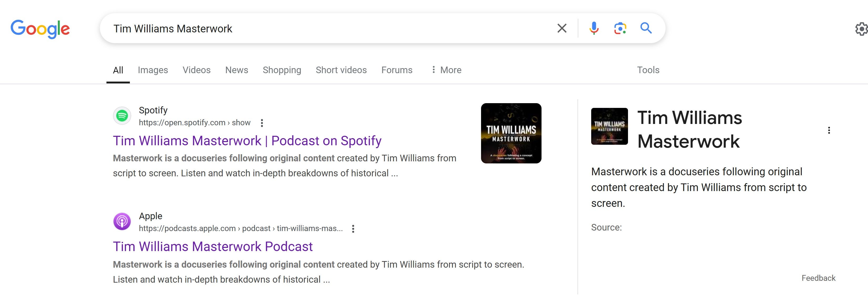Clear the search query with the X icon

[x=562, y=28]
